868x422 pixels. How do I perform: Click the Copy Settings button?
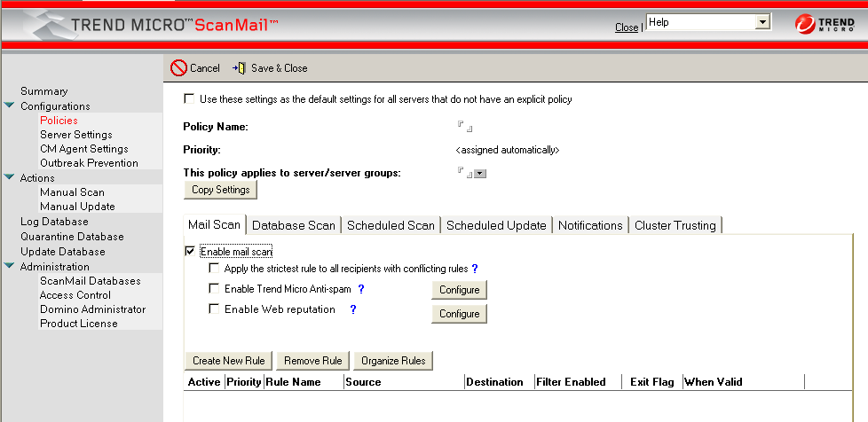click(220, 190)
